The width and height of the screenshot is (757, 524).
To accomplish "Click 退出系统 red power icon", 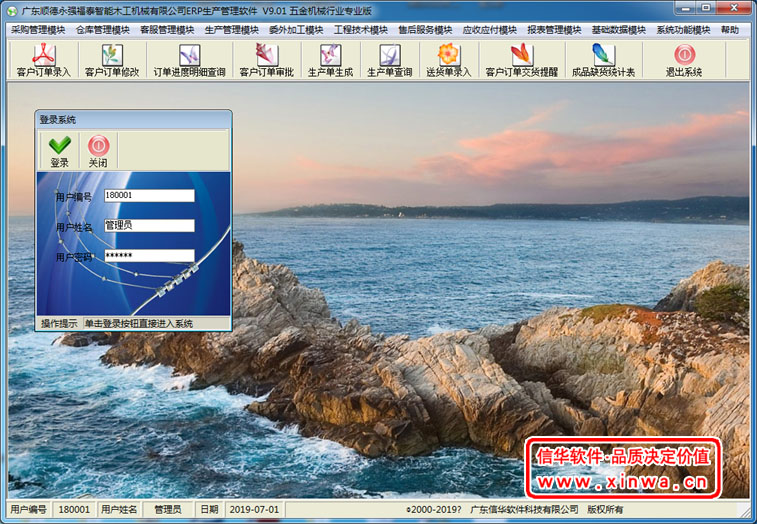I will 684,55.
